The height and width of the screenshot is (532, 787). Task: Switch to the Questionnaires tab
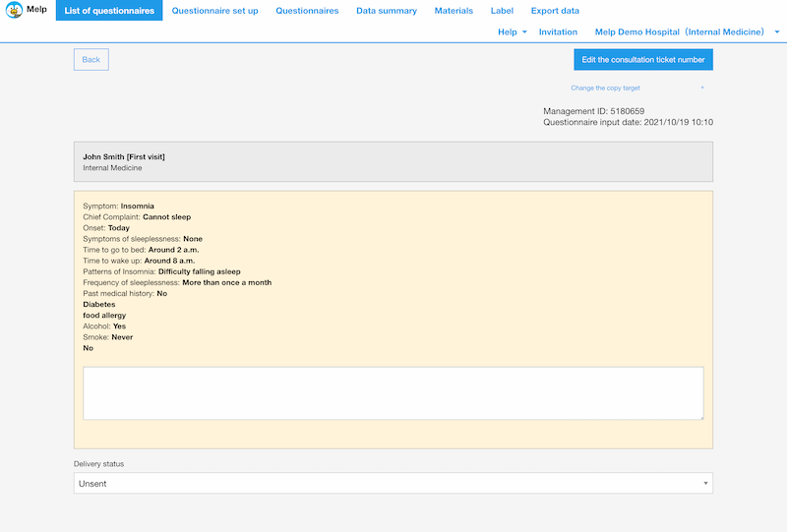[x=307, y=11]
